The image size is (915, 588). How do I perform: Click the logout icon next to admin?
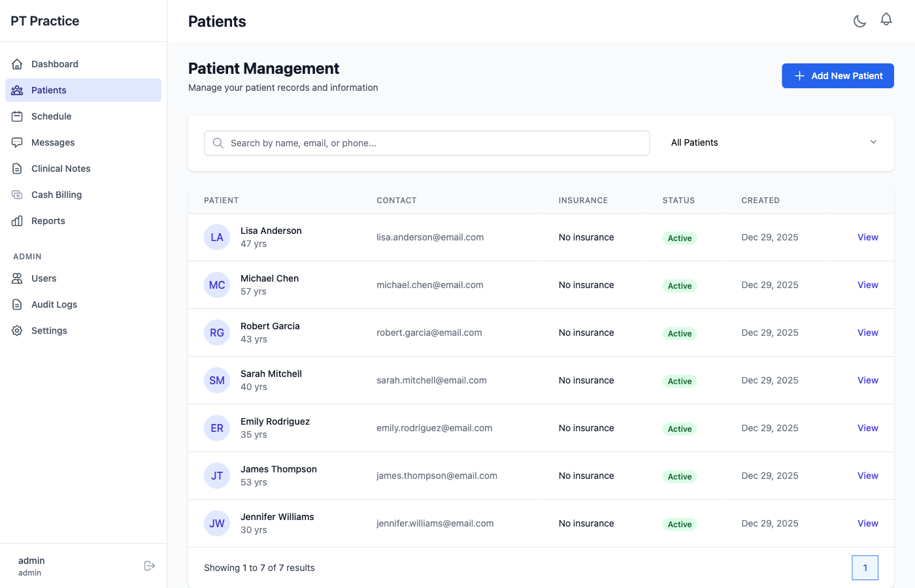(150, 565)
